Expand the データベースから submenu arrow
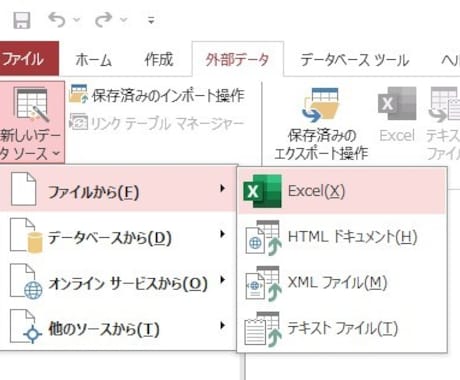The height and width of the screenshot is (380, 460). [222, 234]
